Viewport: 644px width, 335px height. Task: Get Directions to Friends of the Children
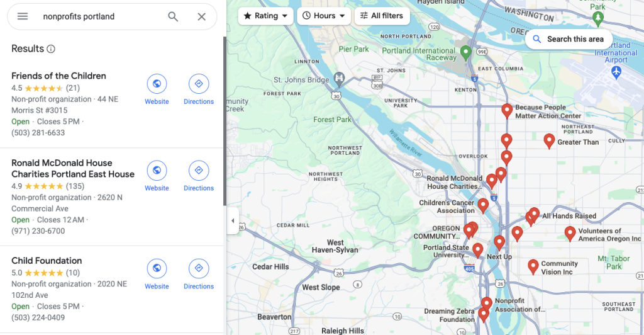(198, 89)
